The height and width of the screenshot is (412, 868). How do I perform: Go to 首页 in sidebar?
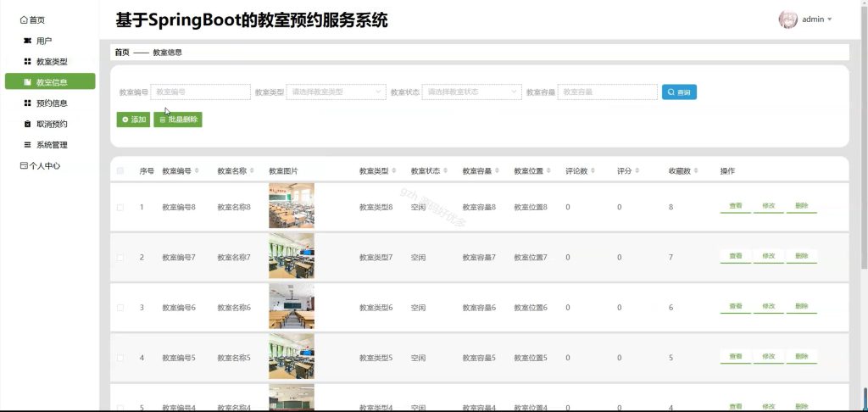point(33,20)
